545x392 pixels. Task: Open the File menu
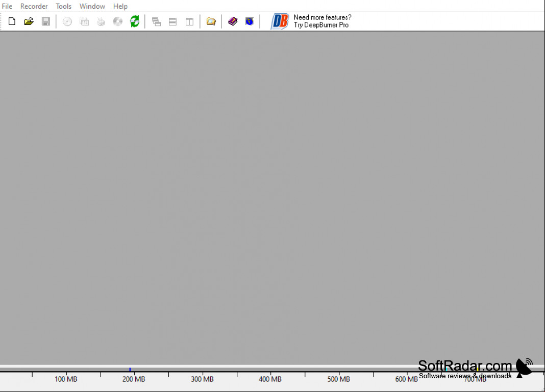pyautogui.click(x=7, y=6)
